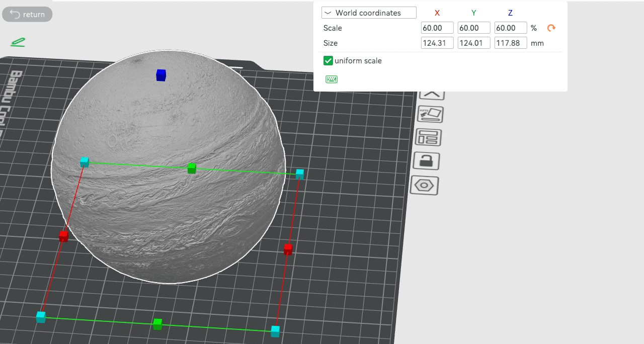Screen dimensions: 644x344
Task: Click the "mm" unit label
Action: tap(537, 43)
